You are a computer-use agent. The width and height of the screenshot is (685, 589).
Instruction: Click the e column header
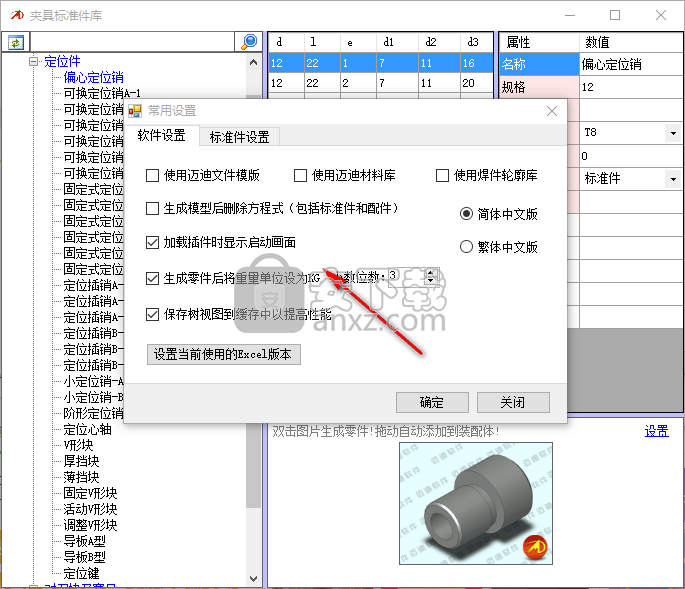click(x=358, y=42)
